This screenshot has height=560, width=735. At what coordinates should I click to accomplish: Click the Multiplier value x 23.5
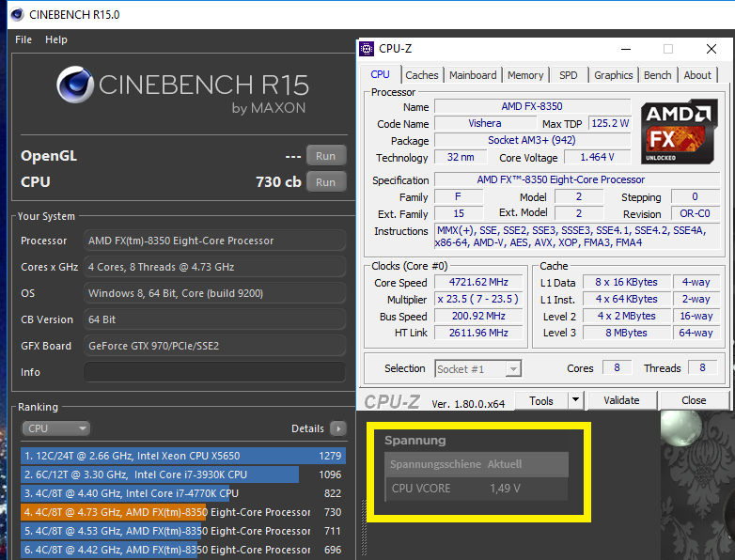click(x=478, y=299)
